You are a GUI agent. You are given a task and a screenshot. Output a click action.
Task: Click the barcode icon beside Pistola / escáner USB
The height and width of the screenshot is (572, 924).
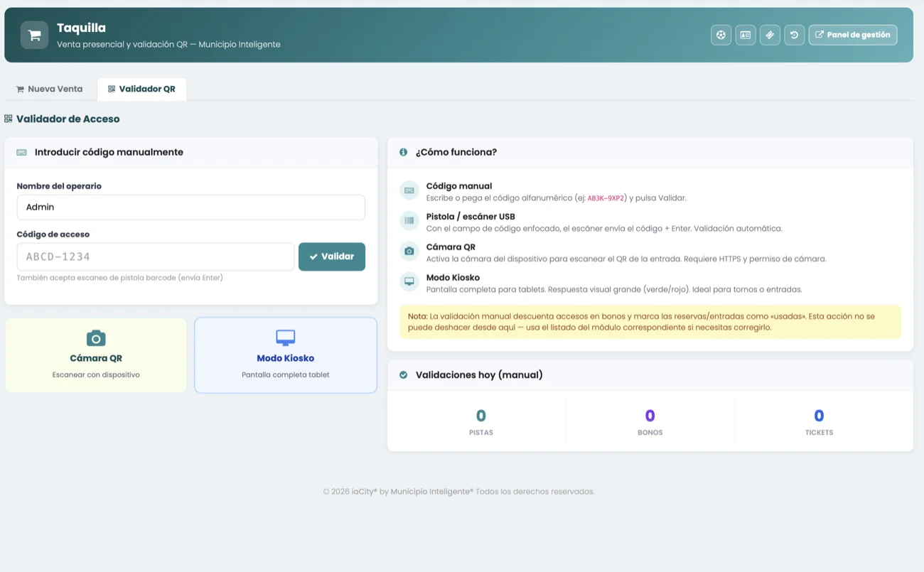409,221
